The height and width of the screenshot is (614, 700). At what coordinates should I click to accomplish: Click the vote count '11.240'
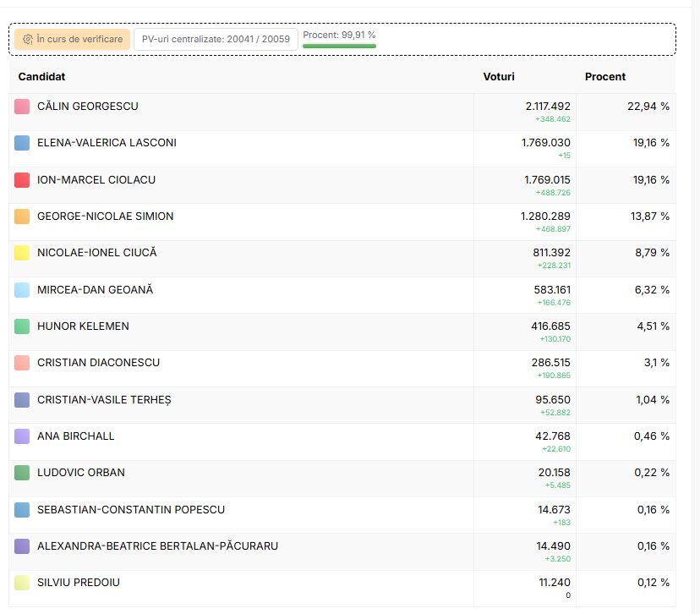(x=555, y=583)
